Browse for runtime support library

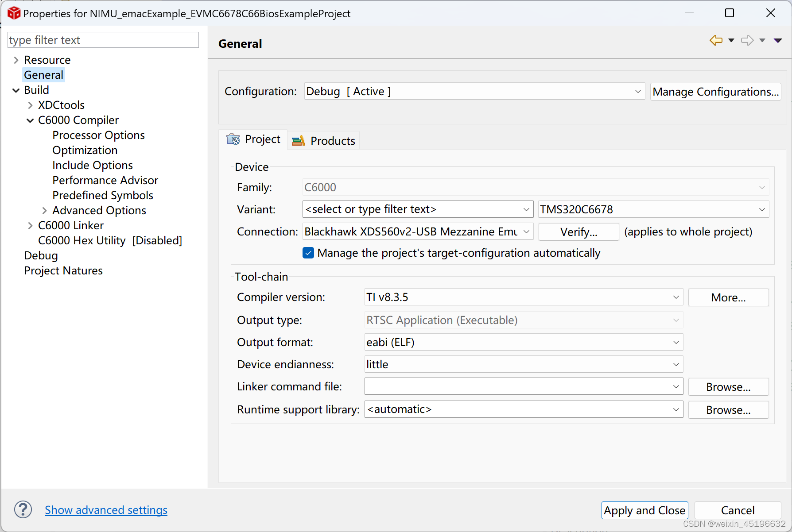tap(728, 410)
